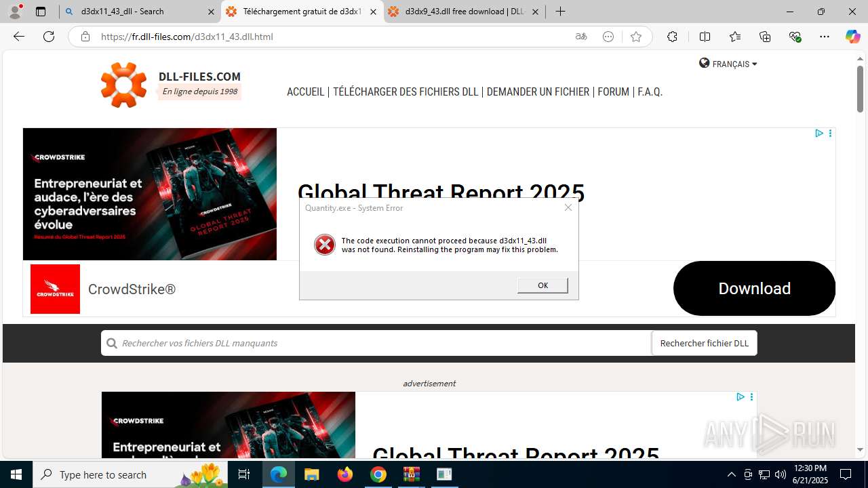This screenshot has width=868, height=488.
Task: Open the Quantity.exe app on the taskbar
Action: (x=445, y=474)
